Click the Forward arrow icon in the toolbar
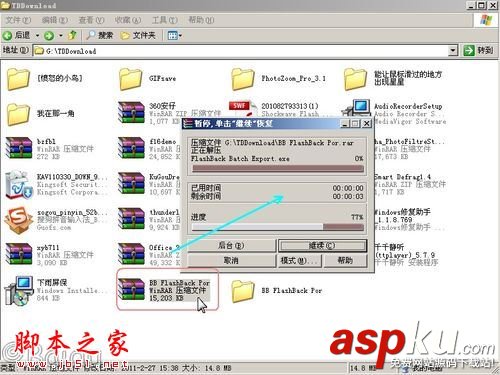 tap(49, 35)
